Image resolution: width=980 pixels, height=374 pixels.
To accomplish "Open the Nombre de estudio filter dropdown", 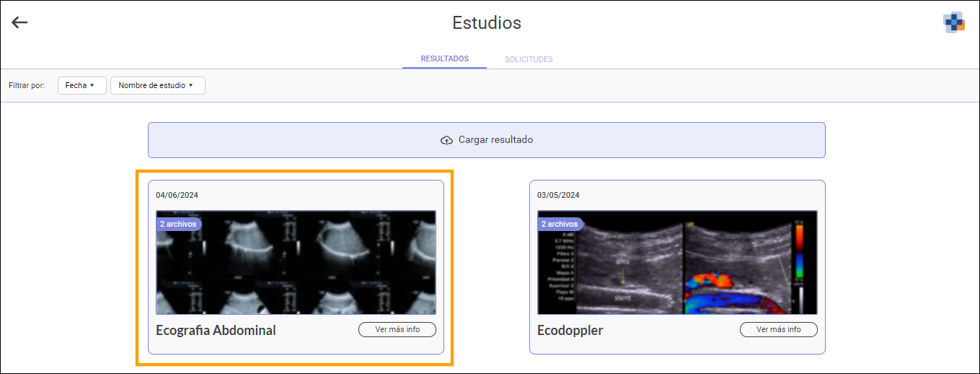I will tap(158, 85).
